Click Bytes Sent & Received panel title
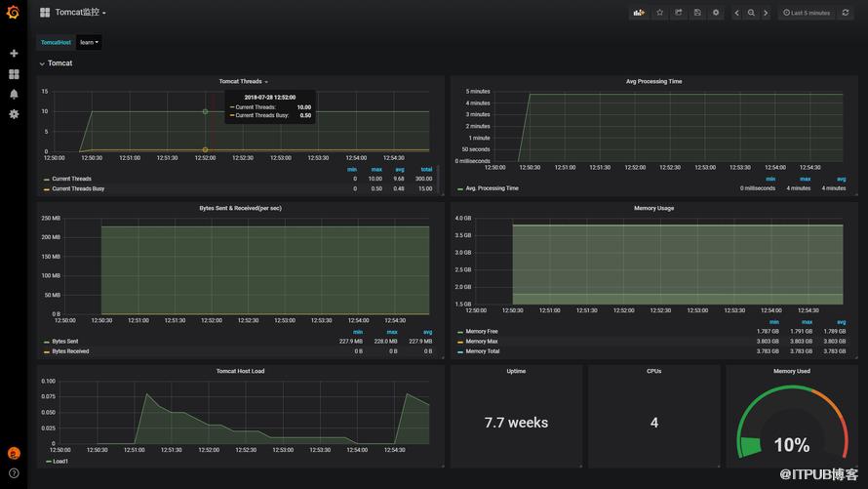This screenshot has height=489, width=868. click(240, 208)
